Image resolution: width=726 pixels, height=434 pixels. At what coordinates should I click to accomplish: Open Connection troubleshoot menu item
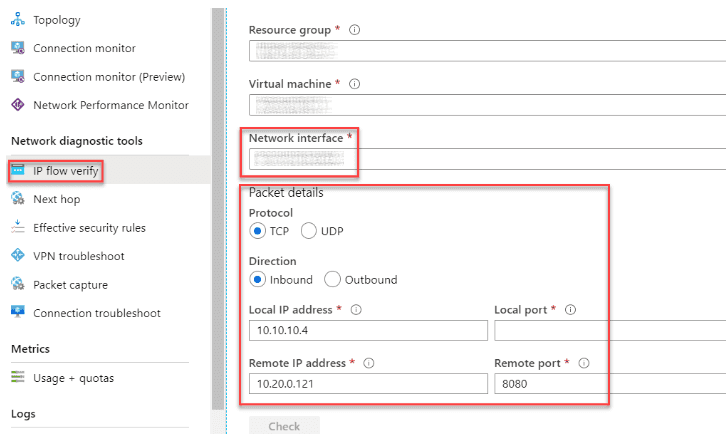97,313
